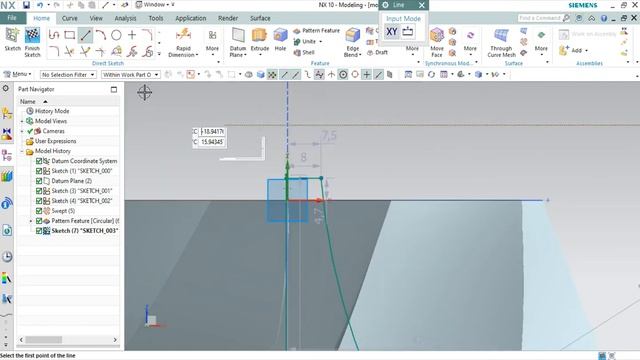The width and height of the screenshot is (640, 360).
Task: Click the Edge Blend icon
Action: point(352,36)
